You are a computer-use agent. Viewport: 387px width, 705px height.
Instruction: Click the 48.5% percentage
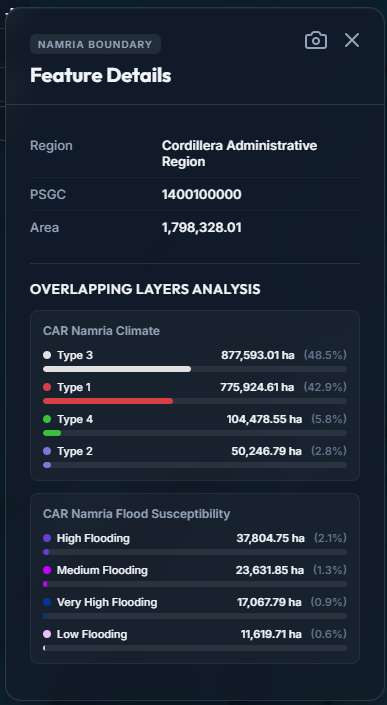coord(325,355)
